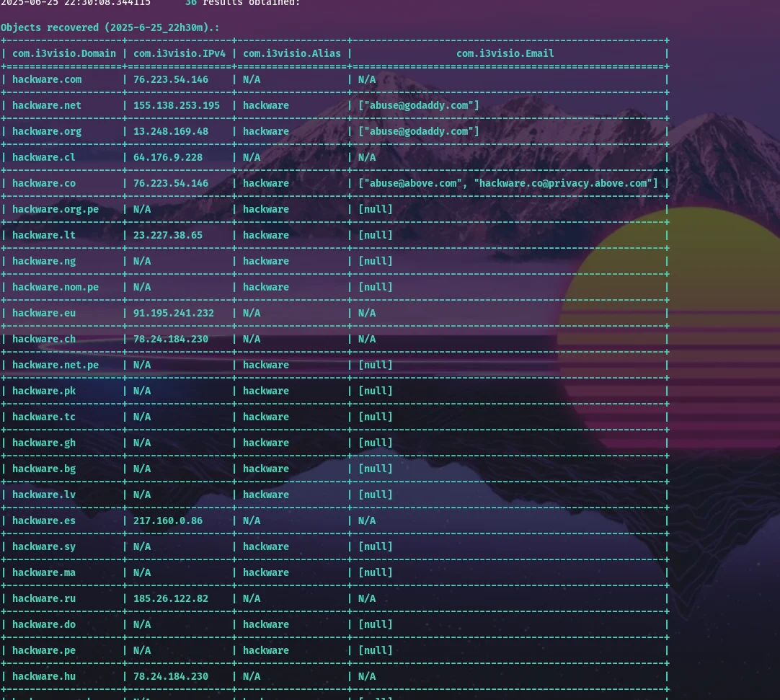Click the IP address 64.176.9.228
The image size is (780, 700).
[x=168, y=157]
